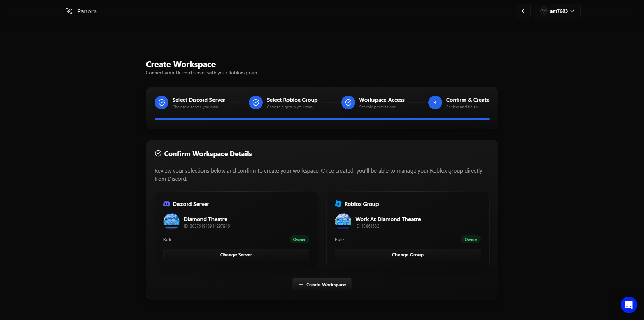
Task: Click server ID 808761918914297916
Action: pos(207,226)
